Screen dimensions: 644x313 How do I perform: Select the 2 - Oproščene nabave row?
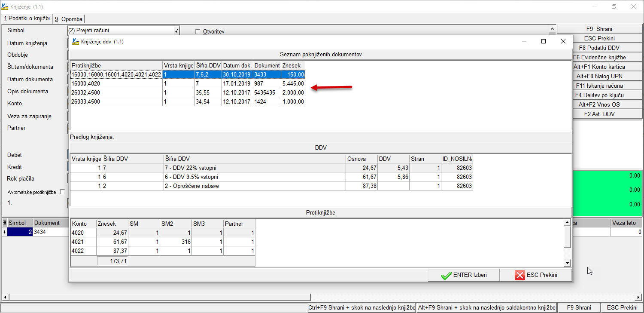271,186
